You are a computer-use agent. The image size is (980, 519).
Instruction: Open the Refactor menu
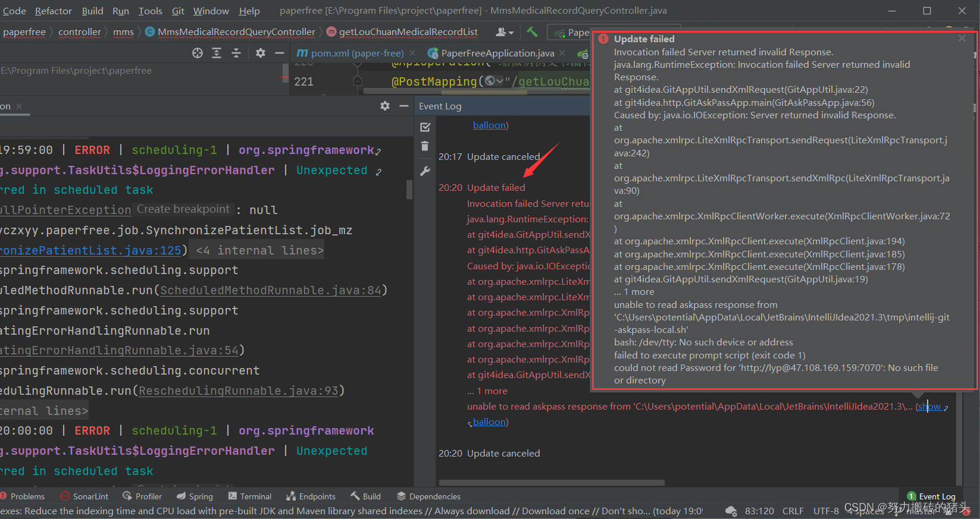(x=54, y=11)
